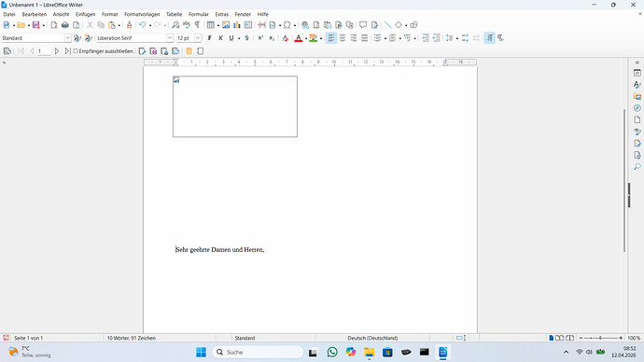Image resolution: width=644 pixels, height=362 pixels.
Task: Insert a page break icon
Action: 261,25
